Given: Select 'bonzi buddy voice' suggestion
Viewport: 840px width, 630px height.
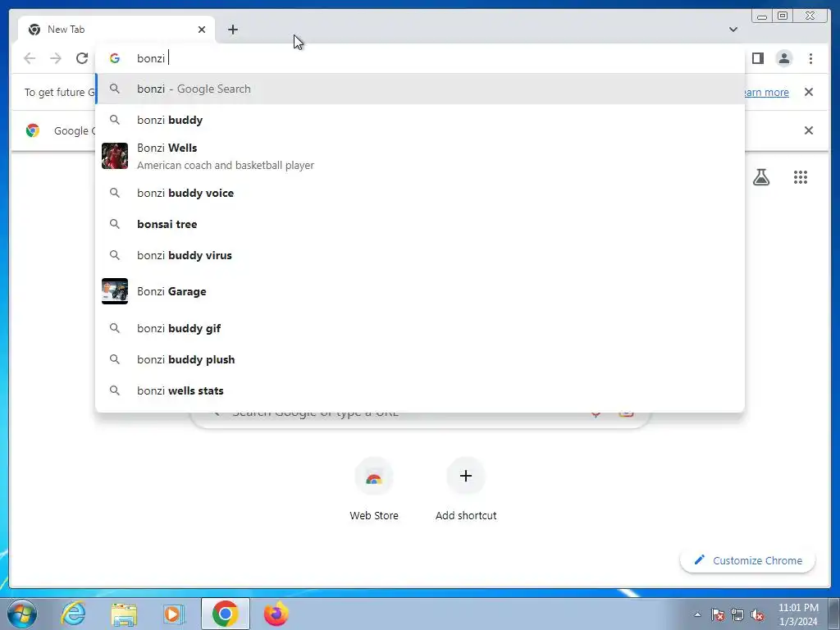Looking at the screenshot, I should pos(420,193).
